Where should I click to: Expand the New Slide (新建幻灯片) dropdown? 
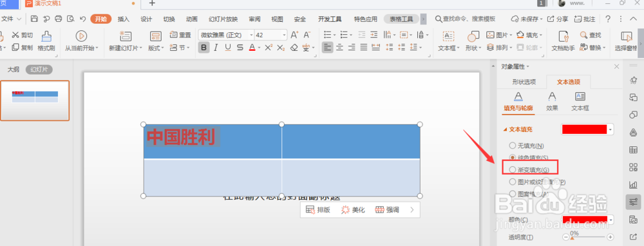tap(126, 48)
